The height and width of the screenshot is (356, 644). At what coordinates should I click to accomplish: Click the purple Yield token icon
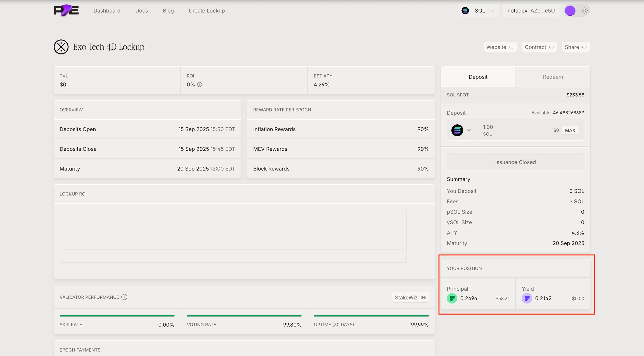click(527, 298)
